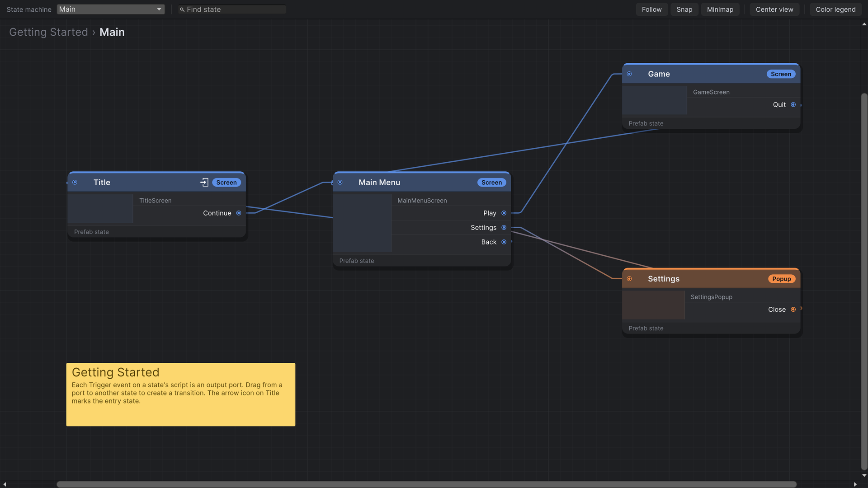Viewport: 868px width, 488px height.
Task: Click the Play output port
Action: tap(504, 213)
